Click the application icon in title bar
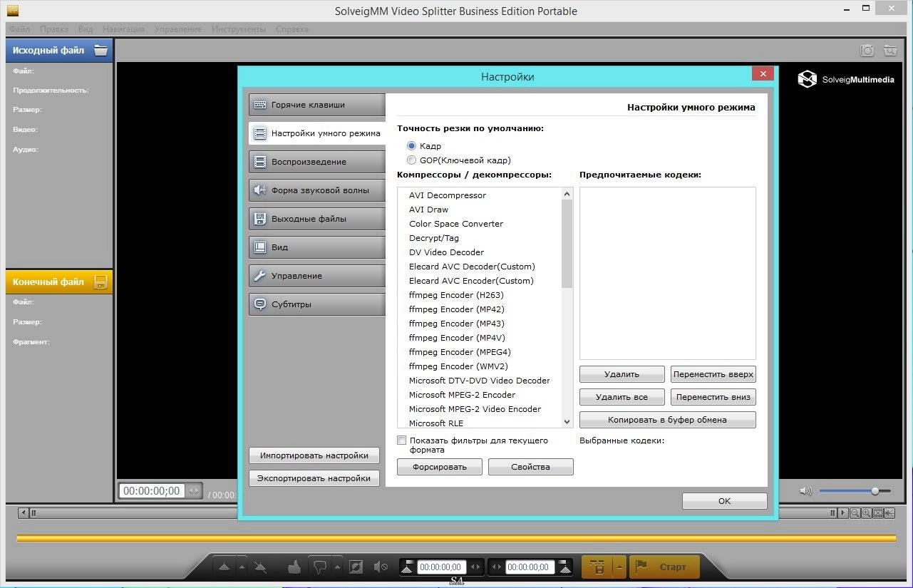913x588 pixels. click(x=11, y=11)
